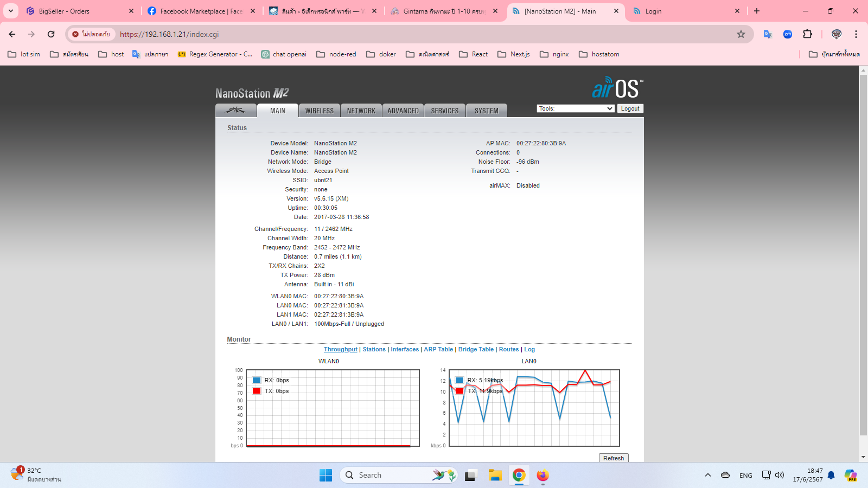868x488 pixels.
Task: Open the NETWORK tab
Action: 361,111
